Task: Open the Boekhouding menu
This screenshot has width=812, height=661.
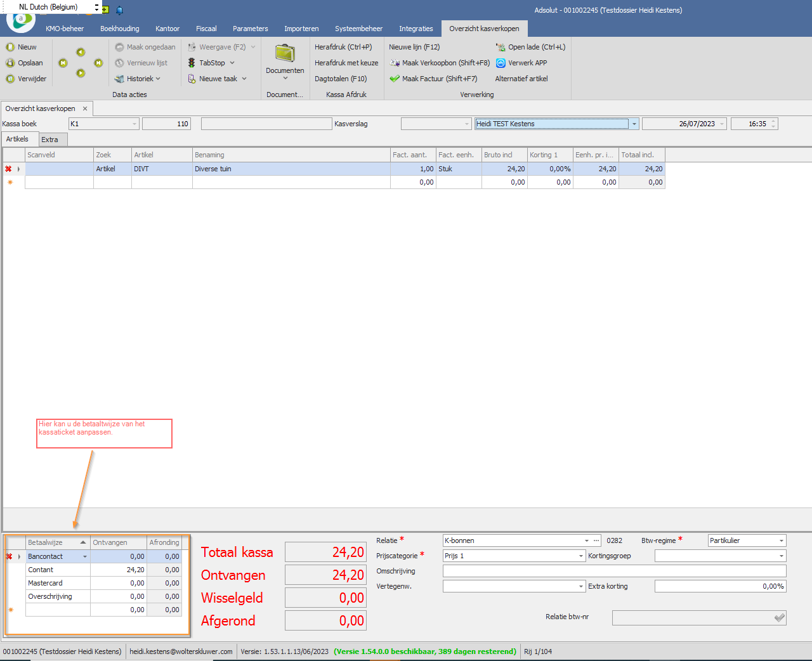Action: [120, 29]
